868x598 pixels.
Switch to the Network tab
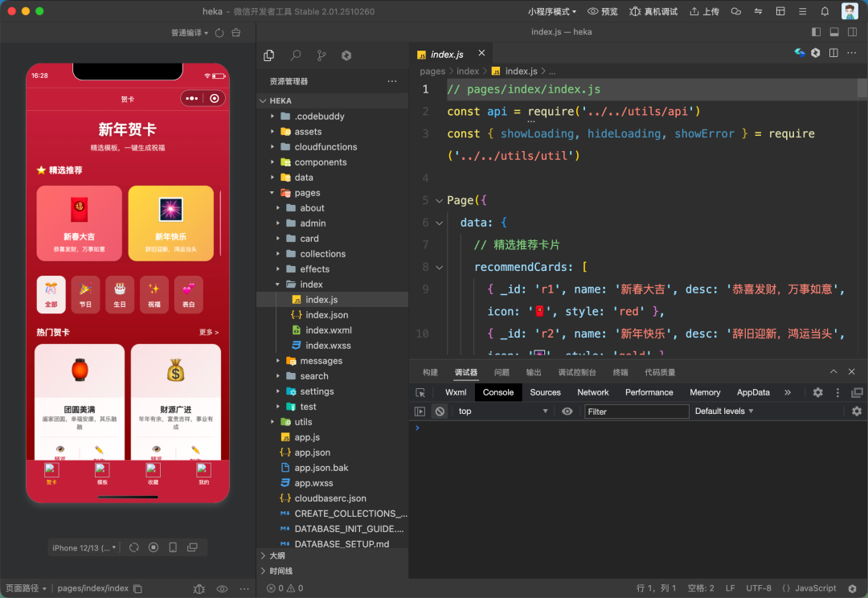click(593, 392)
